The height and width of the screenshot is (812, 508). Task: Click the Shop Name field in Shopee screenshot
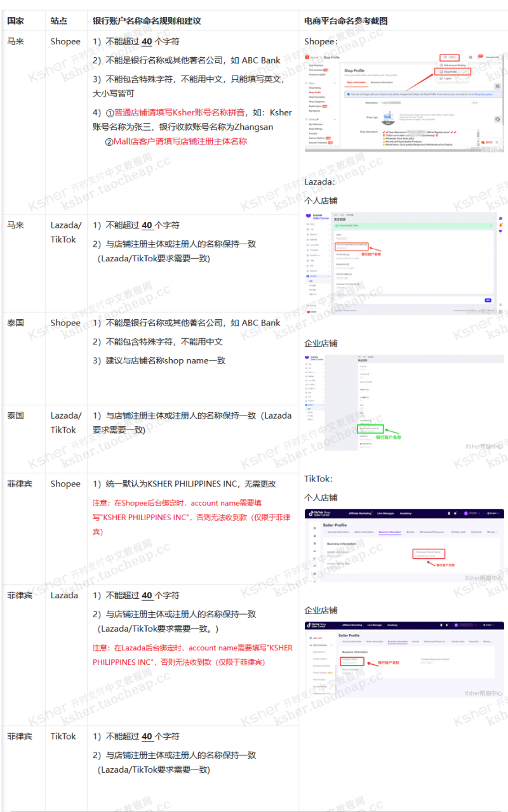click(429, 103)
